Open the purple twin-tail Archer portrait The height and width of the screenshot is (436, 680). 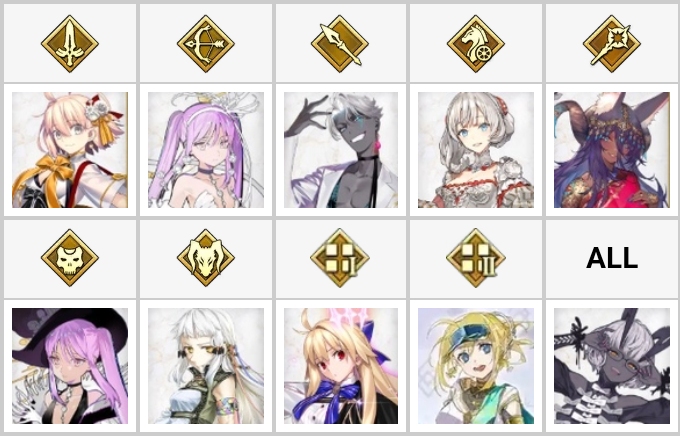pyautogui.click(x=206, y=150)
